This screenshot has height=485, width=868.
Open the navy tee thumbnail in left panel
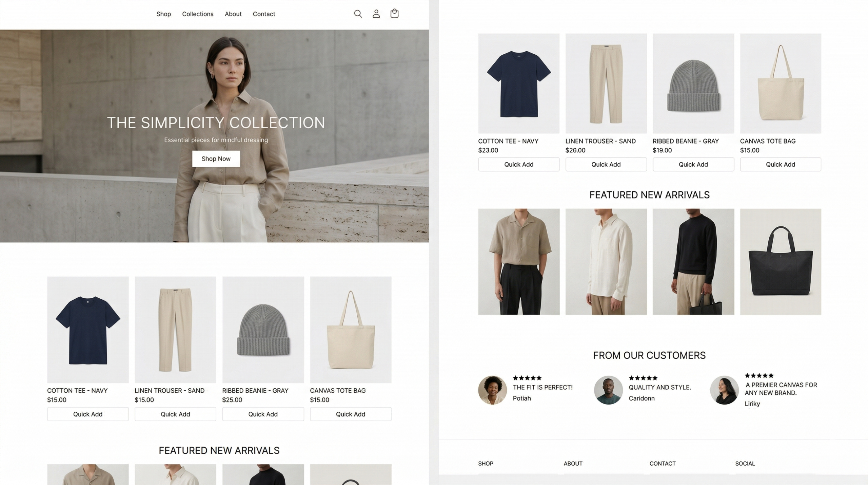click(x=88, y=330)
